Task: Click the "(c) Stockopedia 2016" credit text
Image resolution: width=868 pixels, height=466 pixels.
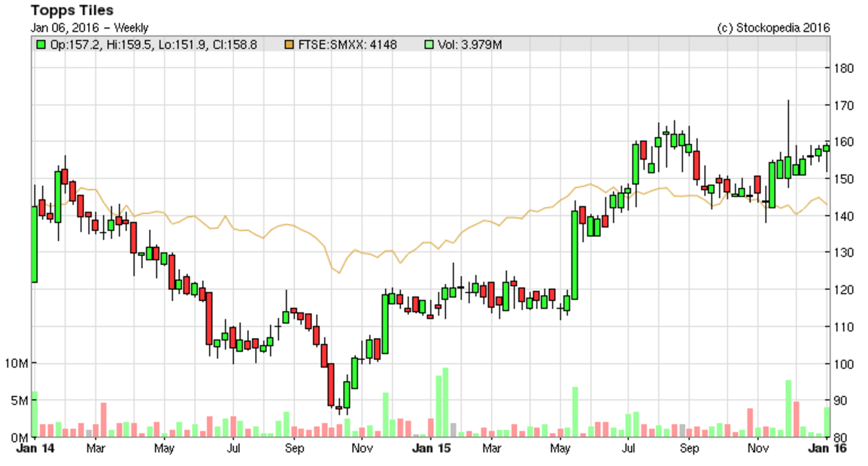Action: [x=773, y=28]
